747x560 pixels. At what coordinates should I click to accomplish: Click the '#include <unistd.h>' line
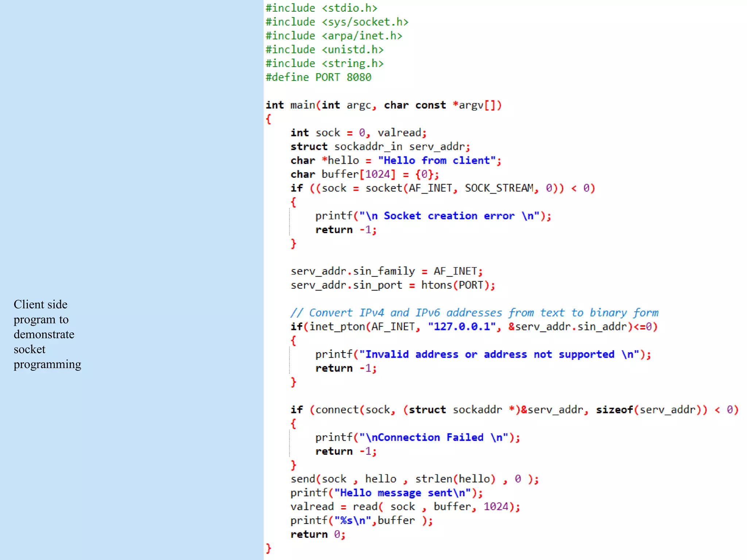[x=325, y=50]
